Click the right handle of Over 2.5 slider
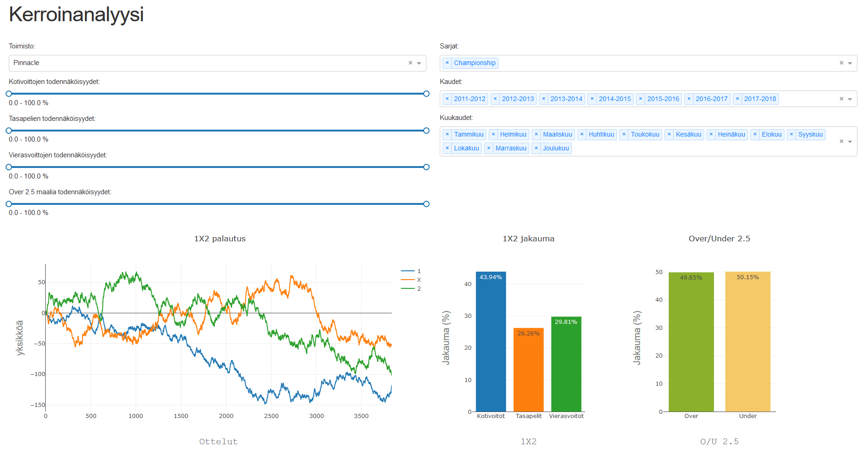The width and height of the screenshot is (868, 460). pos(426,204)
